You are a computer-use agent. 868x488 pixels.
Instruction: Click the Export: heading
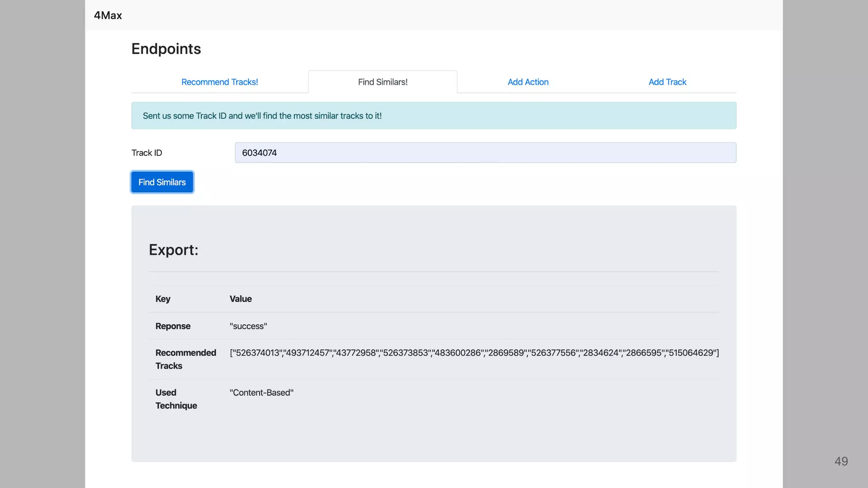pos(173,250)
